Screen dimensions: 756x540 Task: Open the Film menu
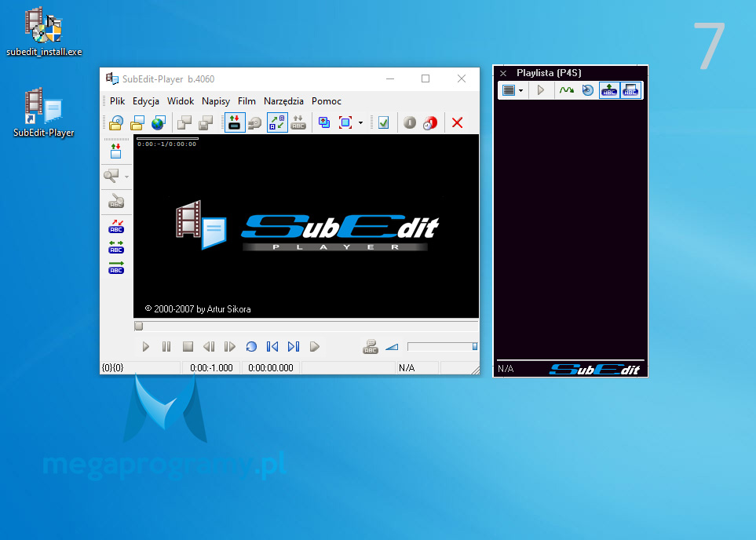coord(247,101)
